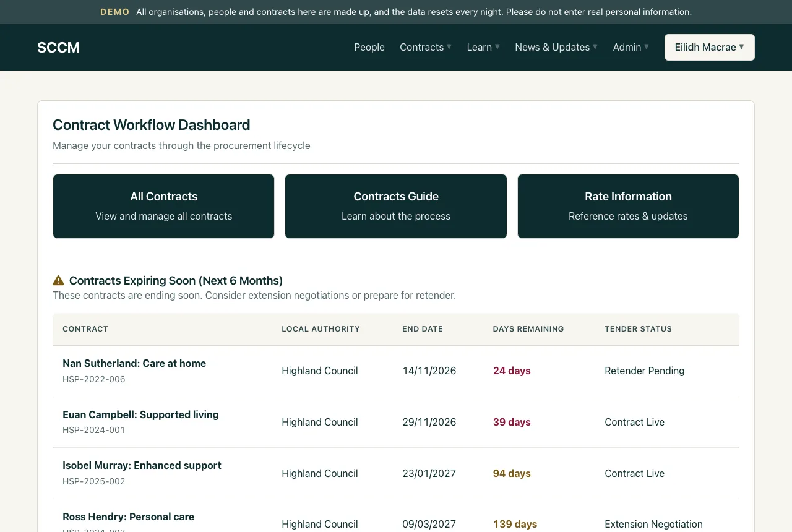
Task: Click contract reference HSP-2025-002
Action: (93, 481)
